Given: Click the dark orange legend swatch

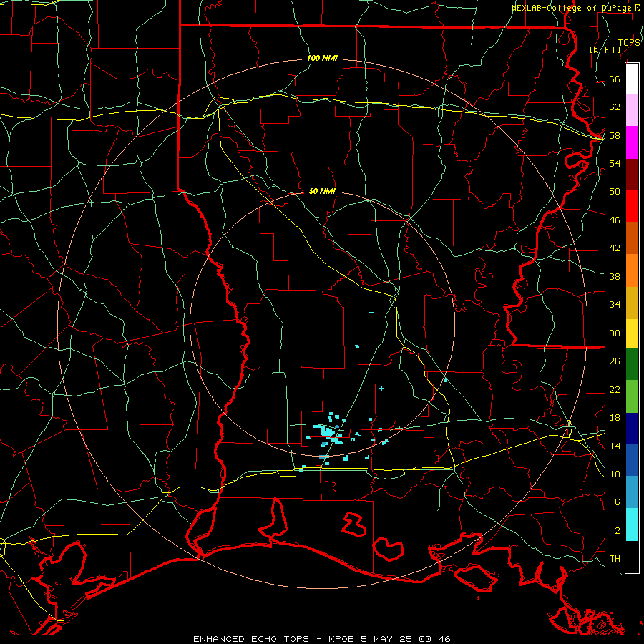Looking at the screenshot, I should tap(632, 238).
